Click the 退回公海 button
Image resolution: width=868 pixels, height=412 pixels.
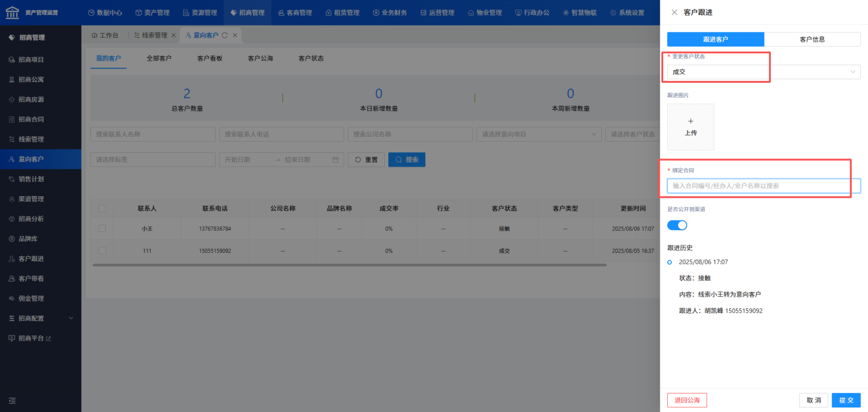687,400
